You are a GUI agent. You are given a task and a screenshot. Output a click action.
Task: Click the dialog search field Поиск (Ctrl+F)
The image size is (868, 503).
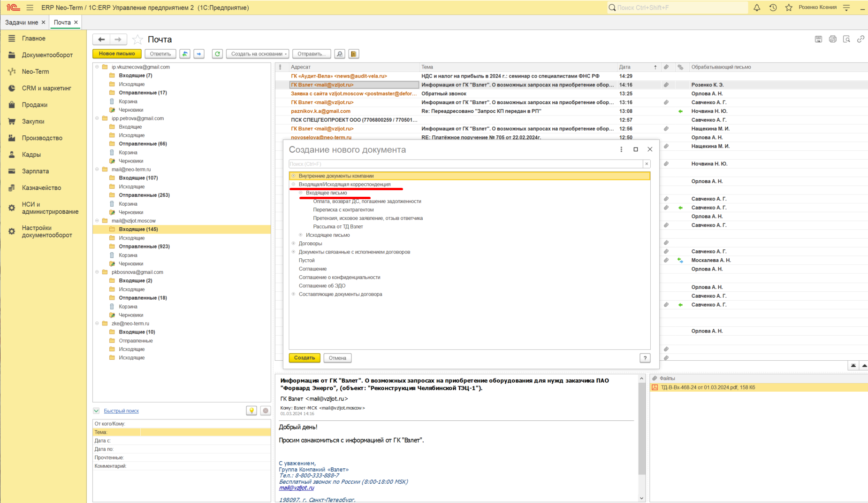click(465, 164)
